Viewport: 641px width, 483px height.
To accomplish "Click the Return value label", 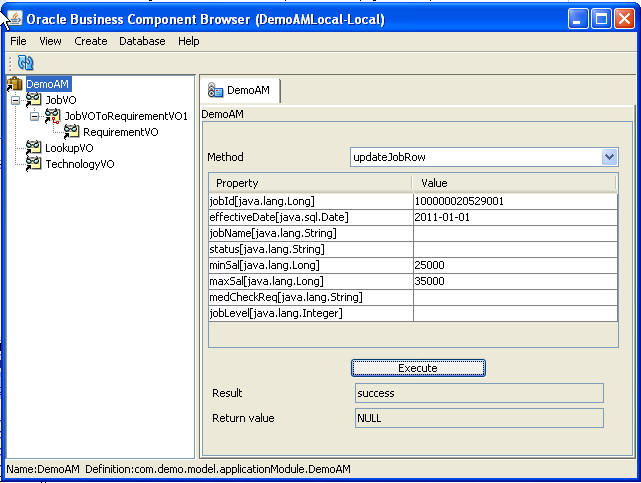I will [243, 418].
